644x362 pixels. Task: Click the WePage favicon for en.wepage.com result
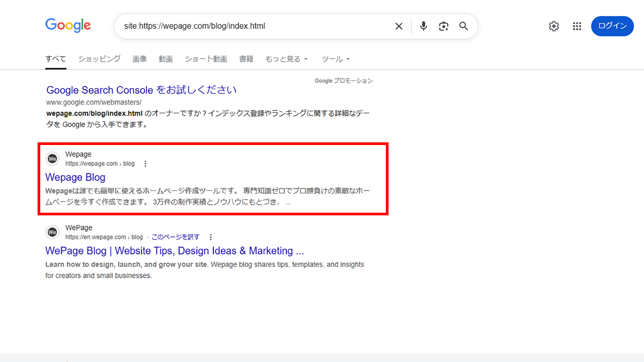click(52, 232)
